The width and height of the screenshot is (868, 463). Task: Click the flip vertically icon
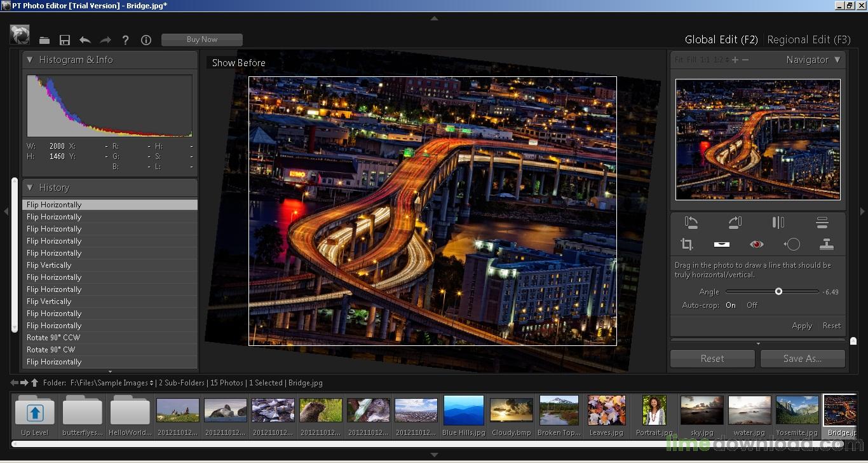(x=822, y=223)
